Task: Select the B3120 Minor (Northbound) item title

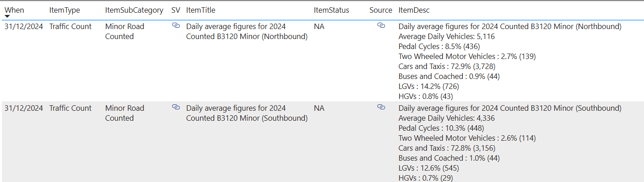Action: [247, 31]
